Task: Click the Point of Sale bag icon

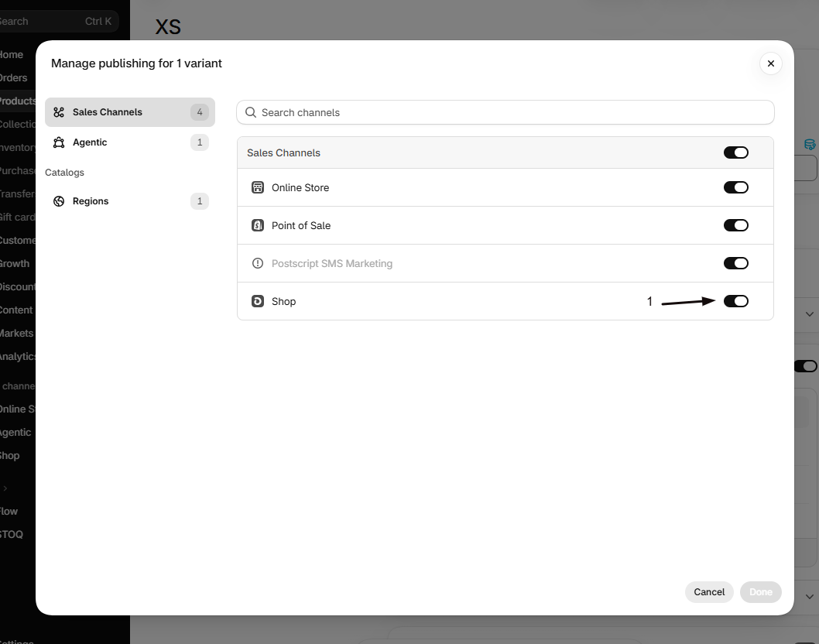Action: click(258, 226)
